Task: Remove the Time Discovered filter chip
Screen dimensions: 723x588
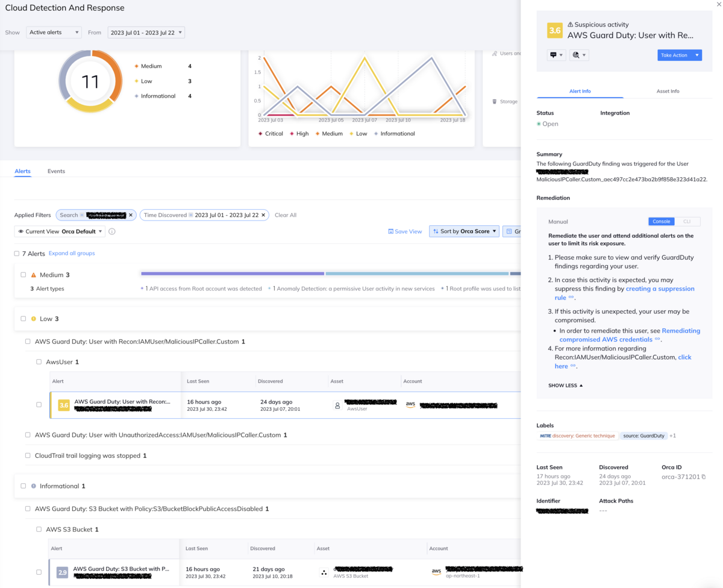Action: 263,215
